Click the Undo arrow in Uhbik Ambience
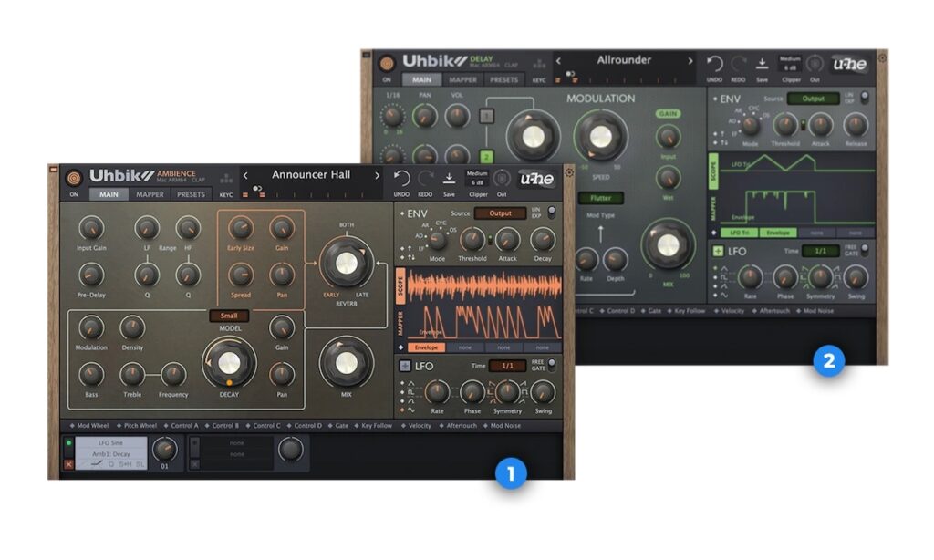 pyautogui.click(x=401, y=179)
